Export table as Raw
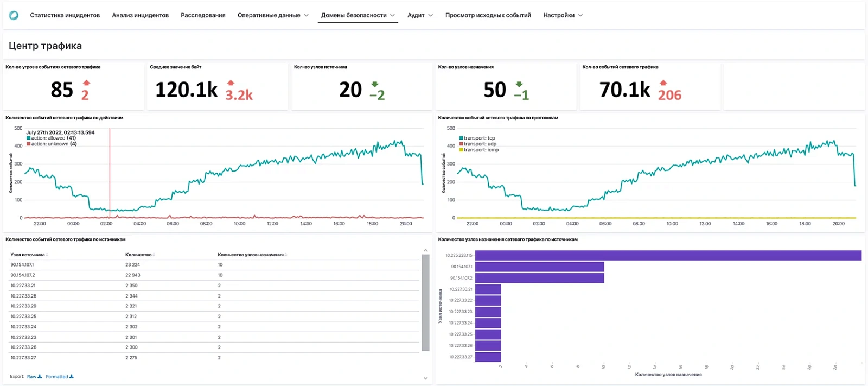The height and width of the screenshot is (386, 868). (34, 377)
